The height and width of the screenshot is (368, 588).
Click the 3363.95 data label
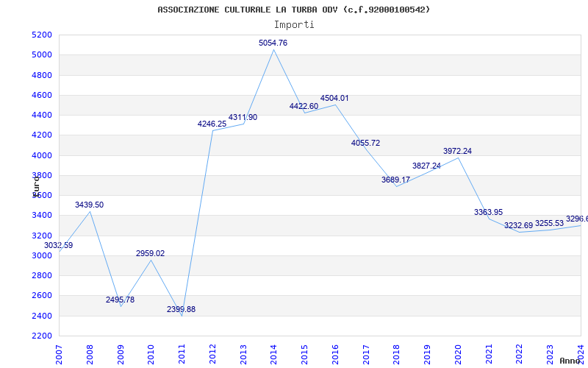point(489,212)
